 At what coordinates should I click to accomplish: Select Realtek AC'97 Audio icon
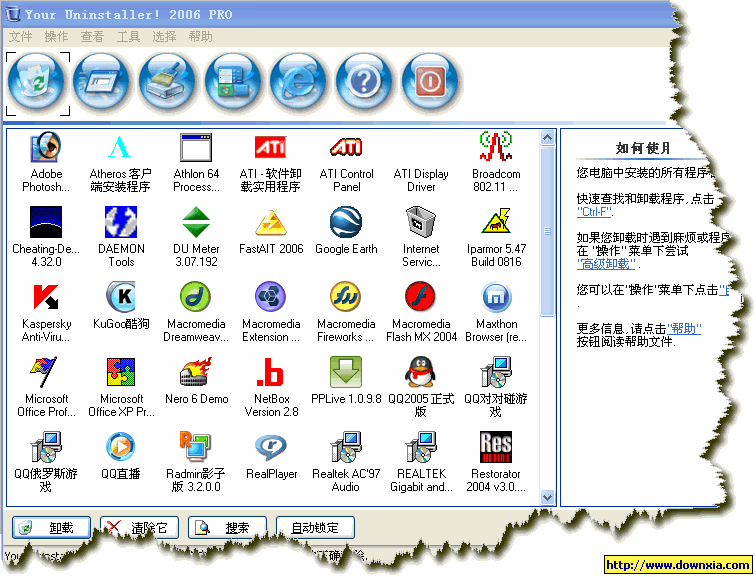[x=346, y=447]
